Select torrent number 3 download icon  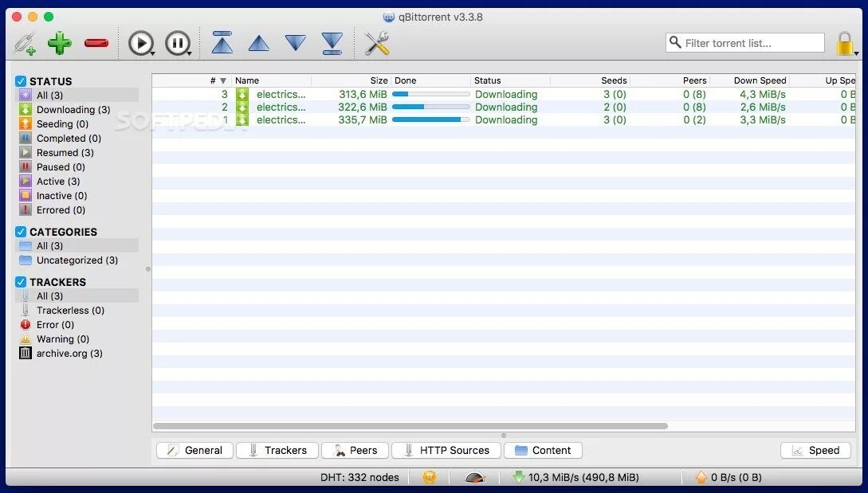242,95
